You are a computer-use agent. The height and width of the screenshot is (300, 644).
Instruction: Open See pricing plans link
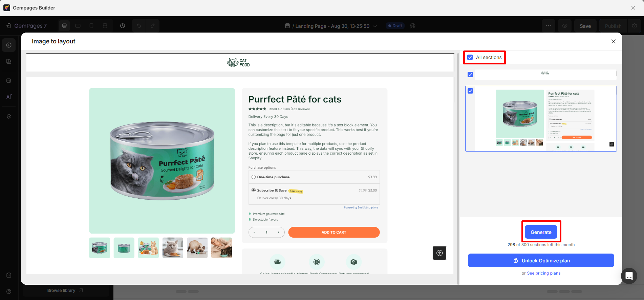[543, 273]
